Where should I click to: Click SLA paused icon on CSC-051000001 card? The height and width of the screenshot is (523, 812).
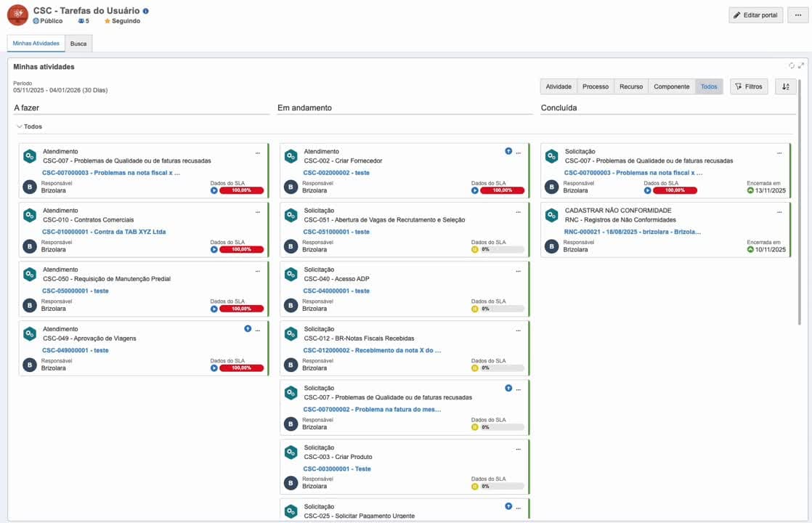pyautogui.click(x=475, y=250)
